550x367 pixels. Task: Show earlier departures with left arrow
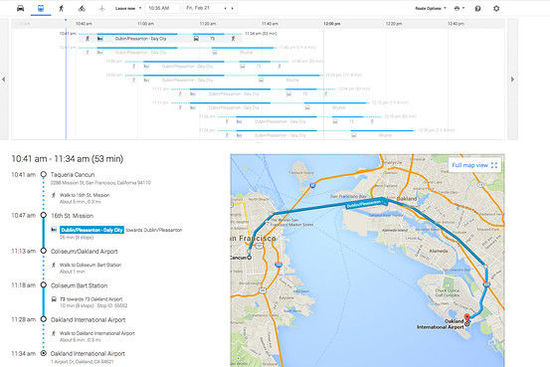(x=4, y=79)
